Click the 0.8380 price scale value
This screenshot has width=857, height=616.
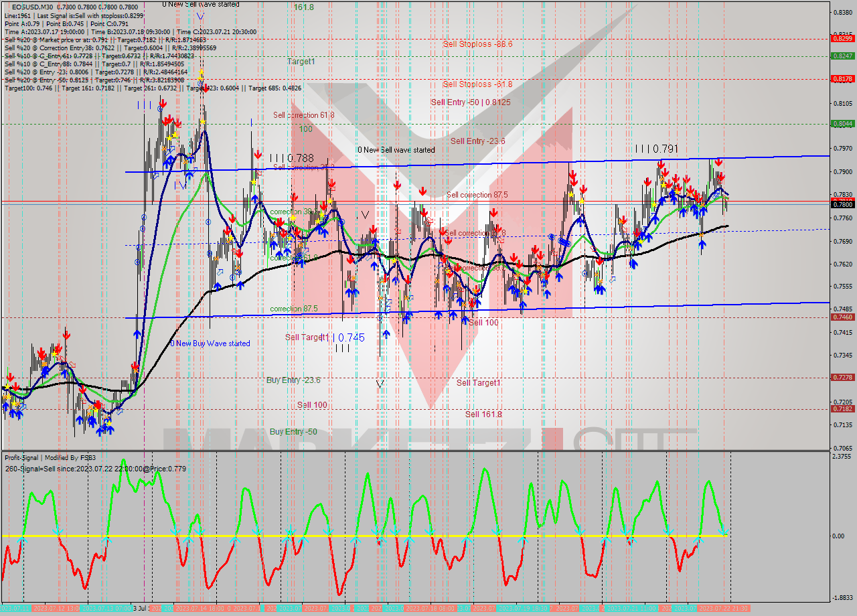click(843, 12)
